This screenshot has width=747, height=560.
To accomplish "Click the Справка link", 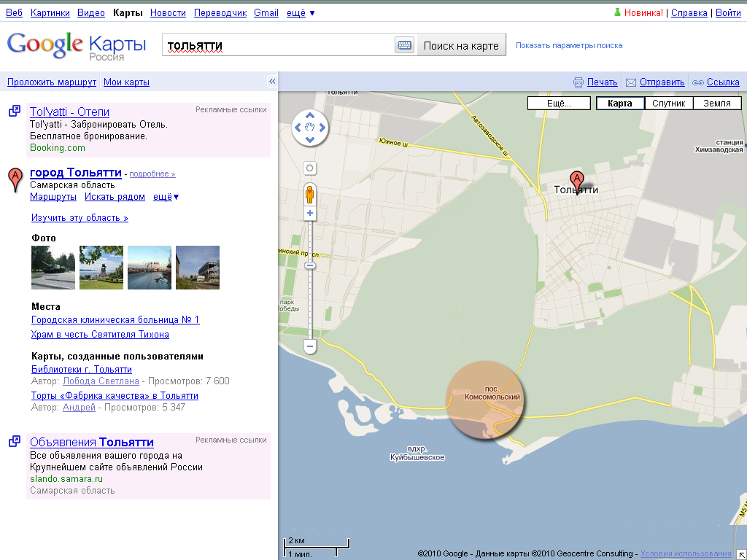I will tap(689, 13).
